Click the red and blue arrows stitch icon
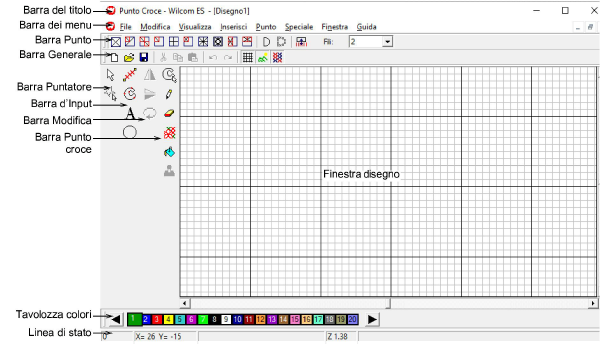600x362 pixels. coord(302,42)
